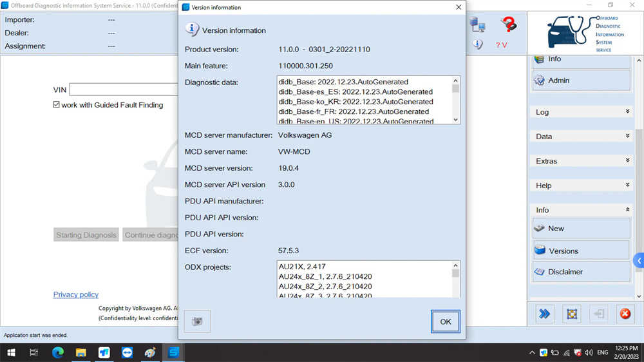Click the red question mark help icon
The height and width of the screenshot is (362, 644).
tap(509, 24)
